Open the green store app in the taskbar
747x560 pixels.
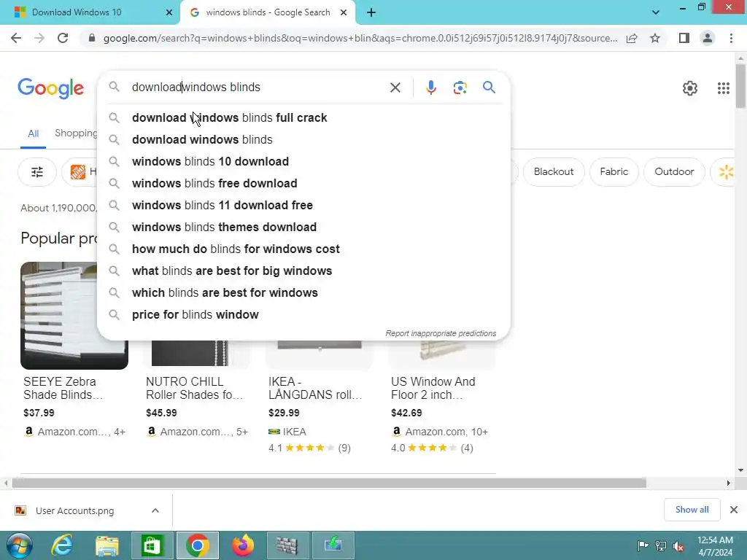pos(152,545)
